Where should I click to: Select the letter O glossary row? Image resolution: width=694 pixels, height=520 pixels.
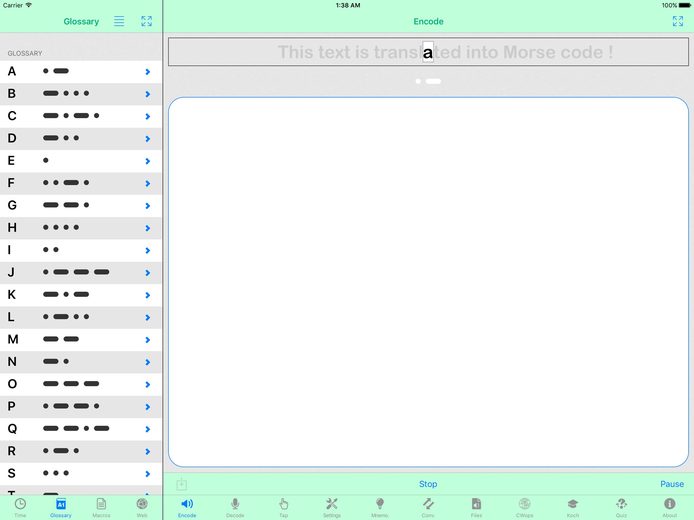coord(81,384)
